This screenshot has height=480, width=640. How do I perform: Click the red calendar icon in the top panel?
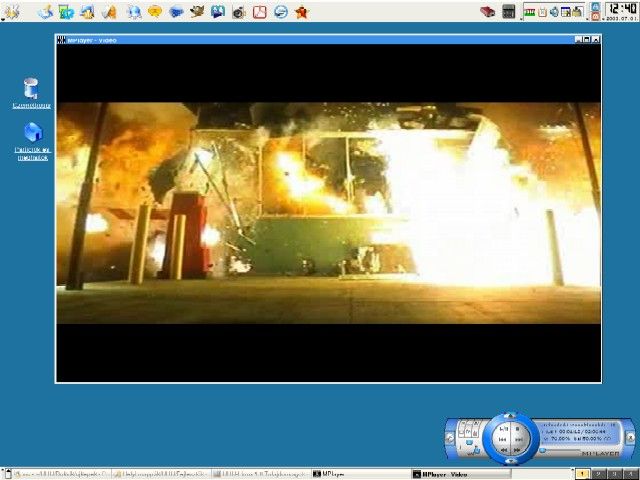pyautogui.click(x=260, y=12)
